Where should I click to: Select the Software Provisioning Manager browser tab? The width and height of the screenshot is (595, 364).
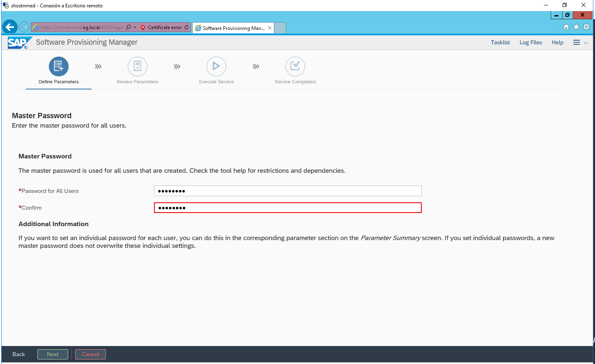coord(233,28)
